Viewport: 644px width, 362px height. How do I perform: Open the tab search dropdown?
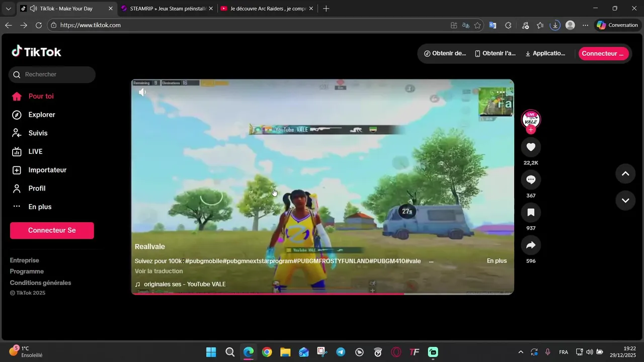click(x=8, y=9)
